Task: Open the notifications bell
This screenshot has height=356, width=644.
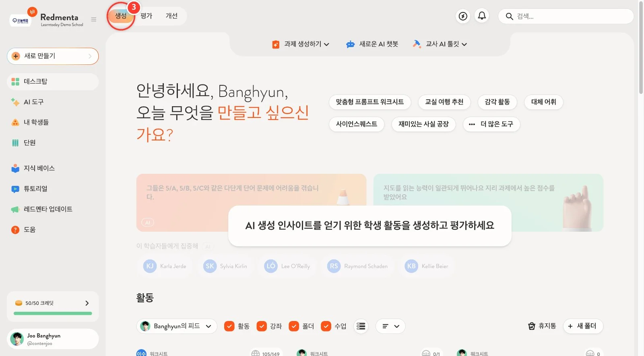Action: point(482,16)
